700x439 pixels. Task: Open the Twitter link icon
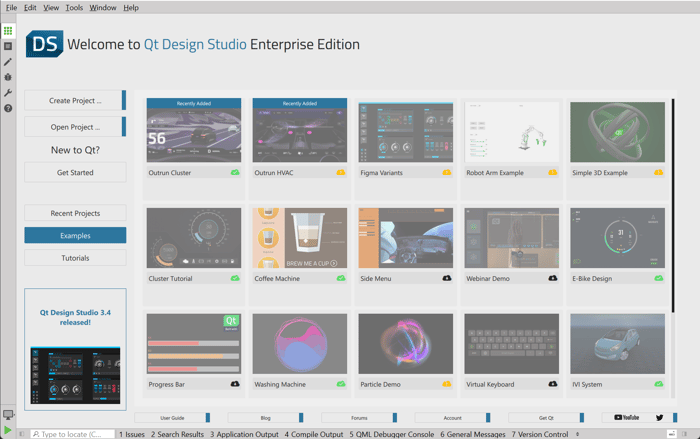click(x=660, y=418)
